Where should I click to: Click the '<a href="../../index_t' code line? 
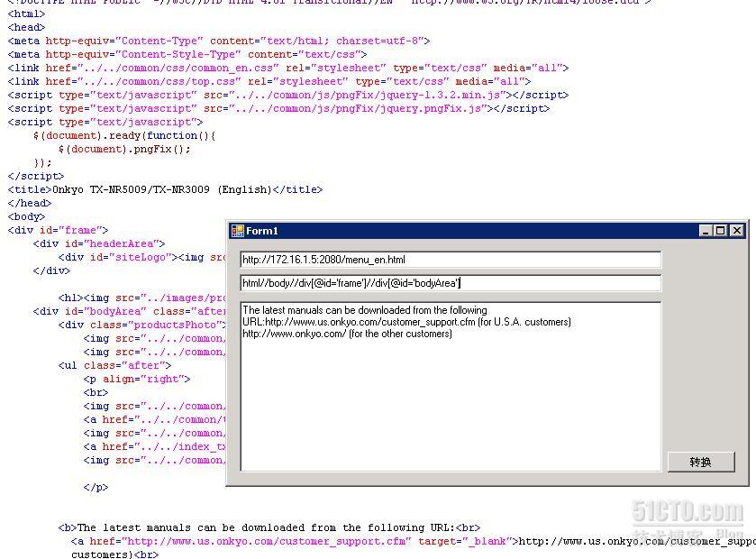tap(154, 446)
